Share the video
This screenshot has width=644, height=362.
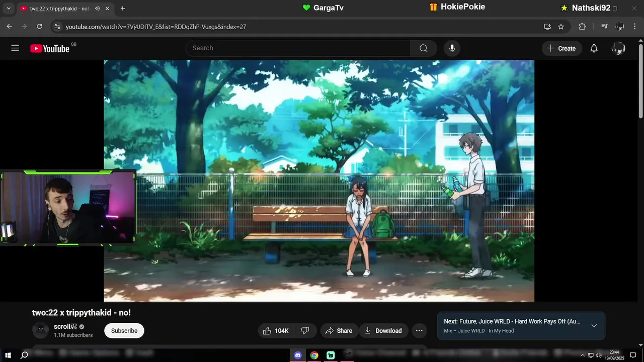[339, 330]
